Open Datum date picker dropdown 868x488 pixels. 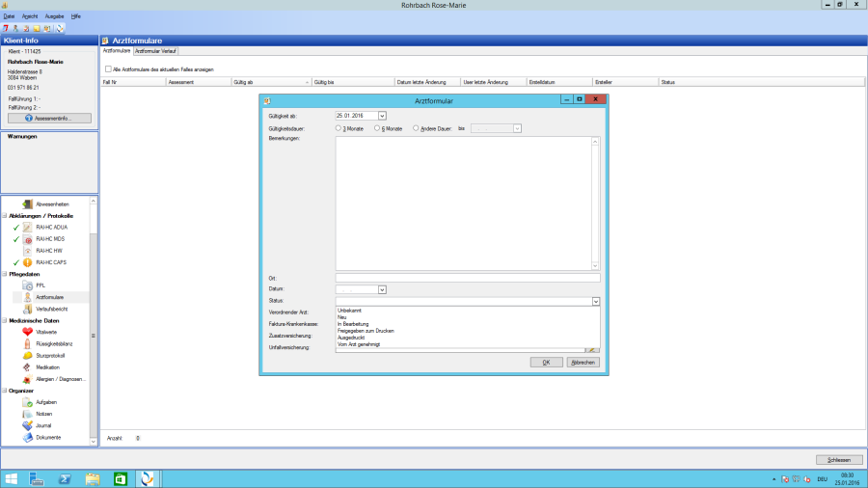[382, 289]
